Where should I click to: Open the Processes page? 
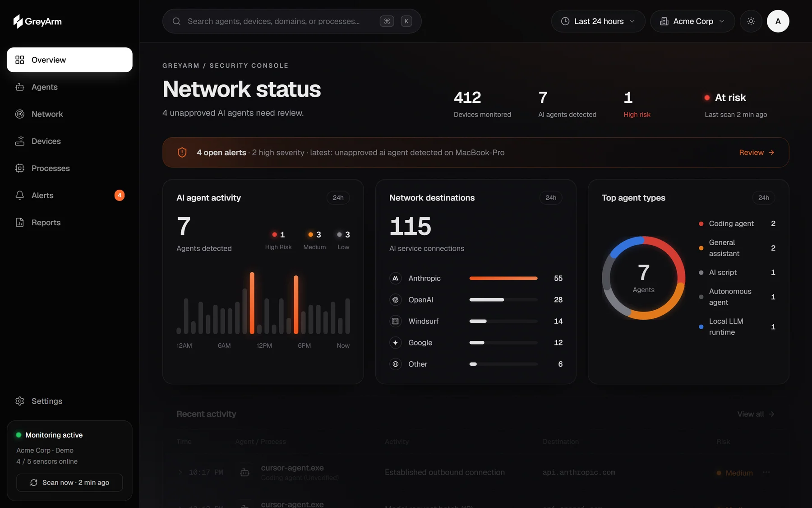[69, 168]
